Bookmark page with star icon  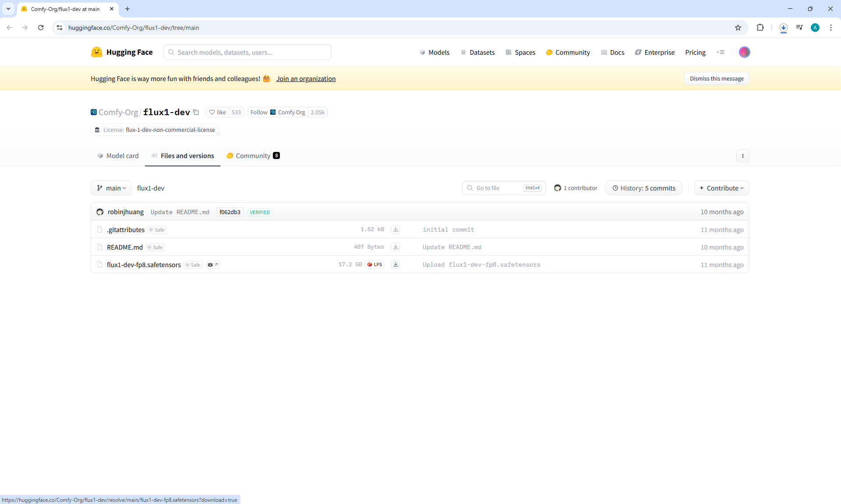[738, 28]
